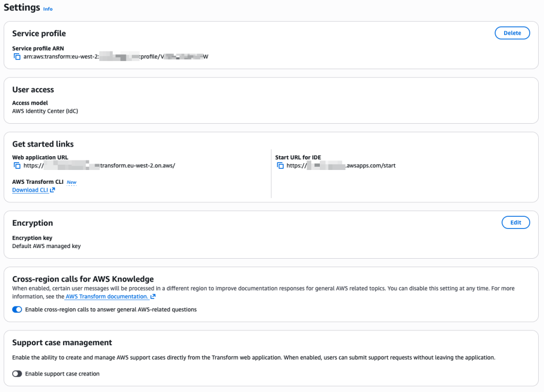Copy the Start URL for IDE

(280, 166)
